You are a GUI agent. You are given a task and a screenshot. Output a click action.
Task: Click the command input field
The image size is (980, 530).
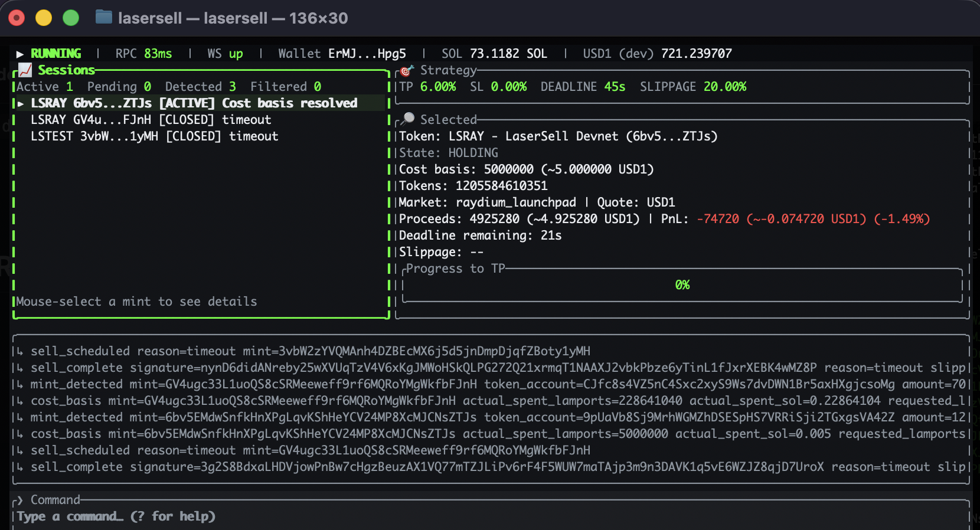click(490, 516)
